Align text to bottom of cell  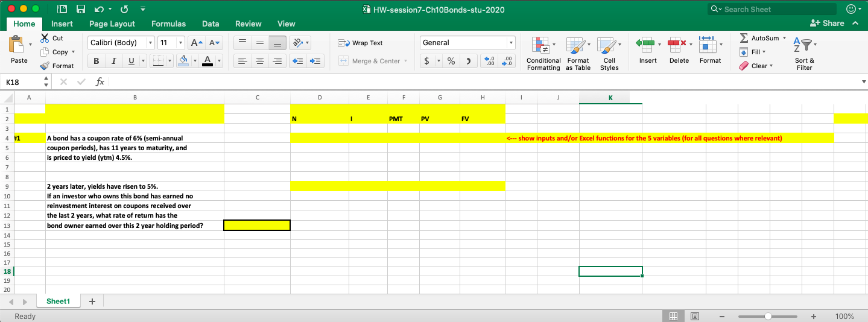(x=277, y=43)
